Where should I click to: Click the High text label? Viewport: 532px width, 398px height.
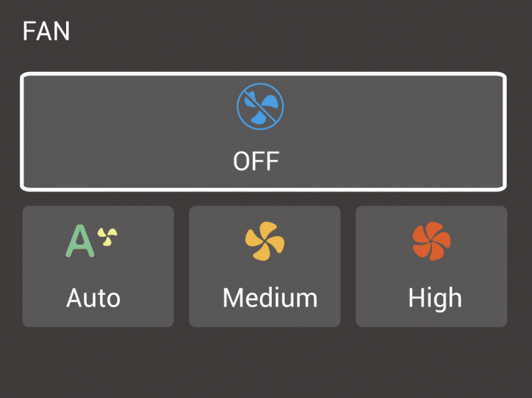(435, 298)
